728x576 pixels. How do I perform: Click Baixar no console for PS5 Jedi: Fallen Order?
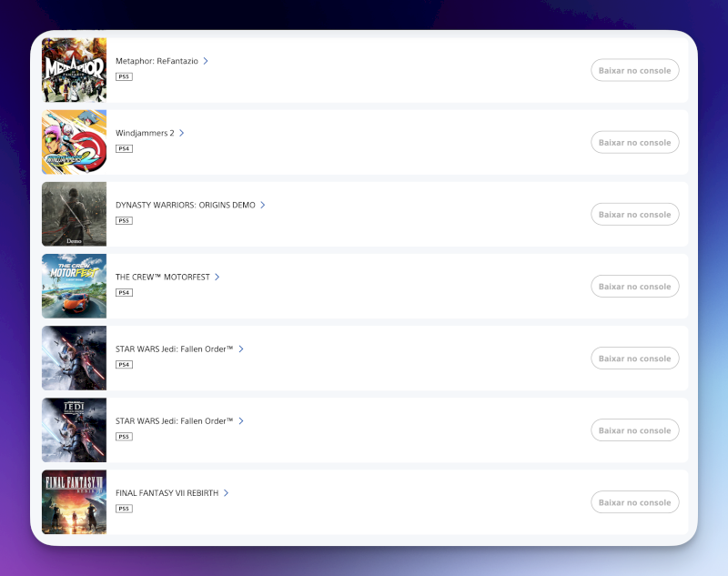(x=634, y=429)
